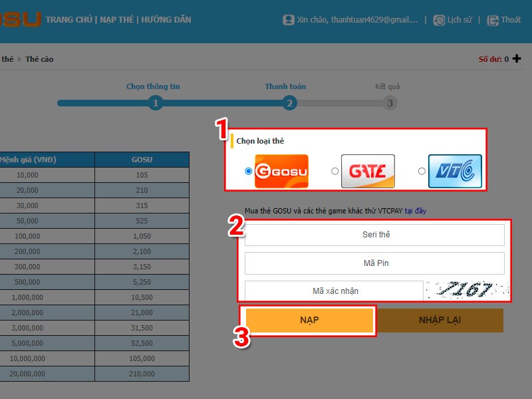Select the GATE card radio button

(x=335, y=172)
